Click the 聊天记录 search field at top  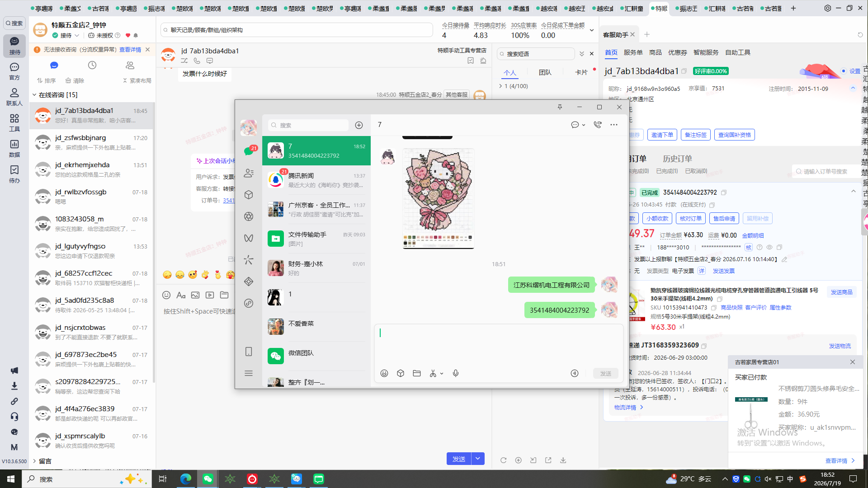[297, 30]
